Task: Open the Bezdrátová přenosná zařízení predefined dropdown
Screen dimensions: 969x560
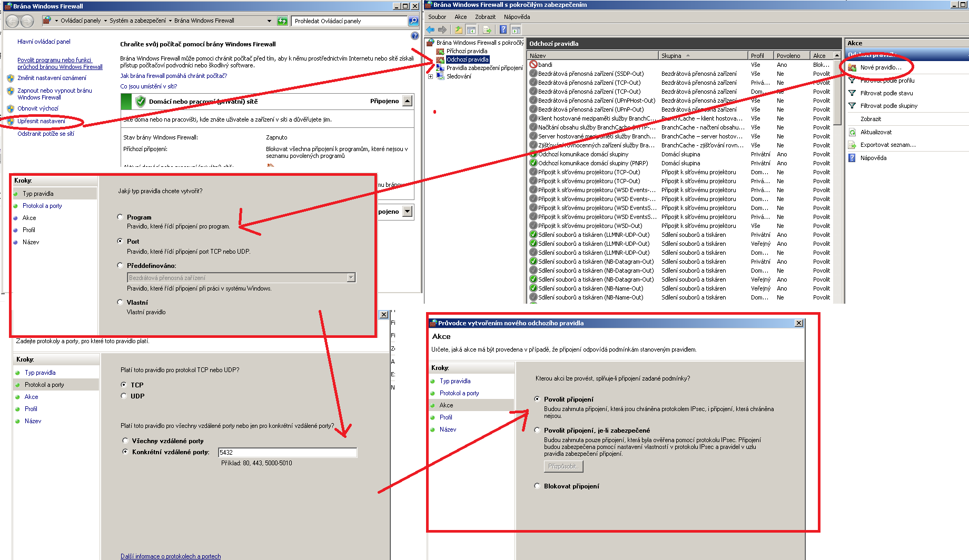Action: pyautogui.click(x=351, y=277)
